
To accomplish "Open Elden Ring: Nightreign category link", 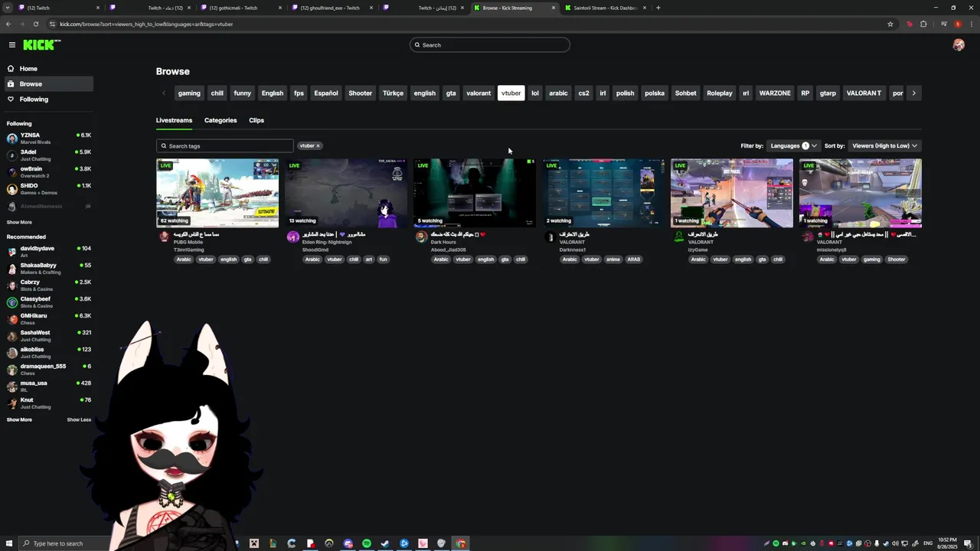I will 328,242.
